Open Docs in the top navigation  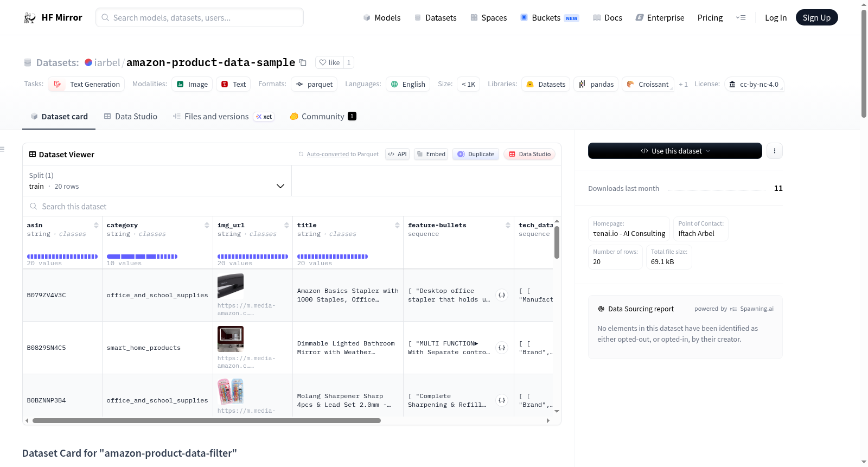pos(608,18)
